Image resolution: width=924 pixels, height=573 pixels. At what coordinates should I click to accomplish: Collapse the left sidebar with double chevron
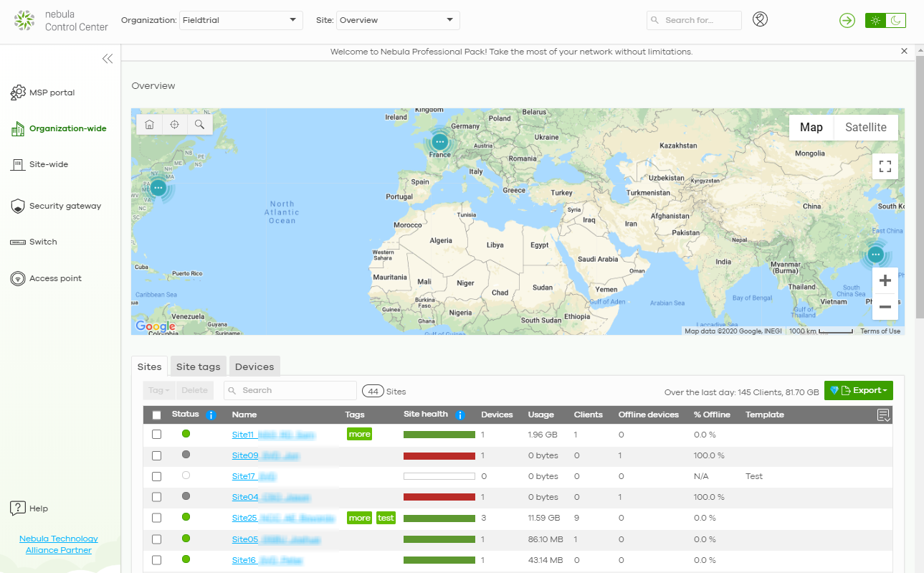108,59
